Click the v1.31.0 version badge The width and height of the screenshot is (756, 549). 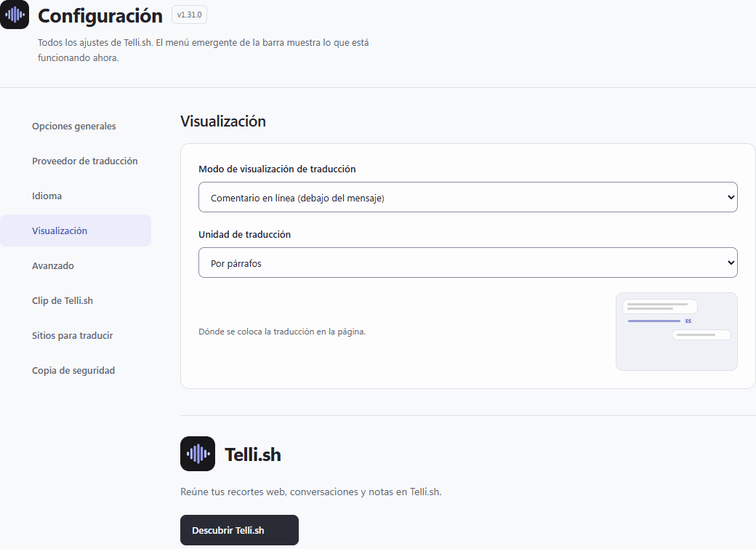[x=190, y=15]
